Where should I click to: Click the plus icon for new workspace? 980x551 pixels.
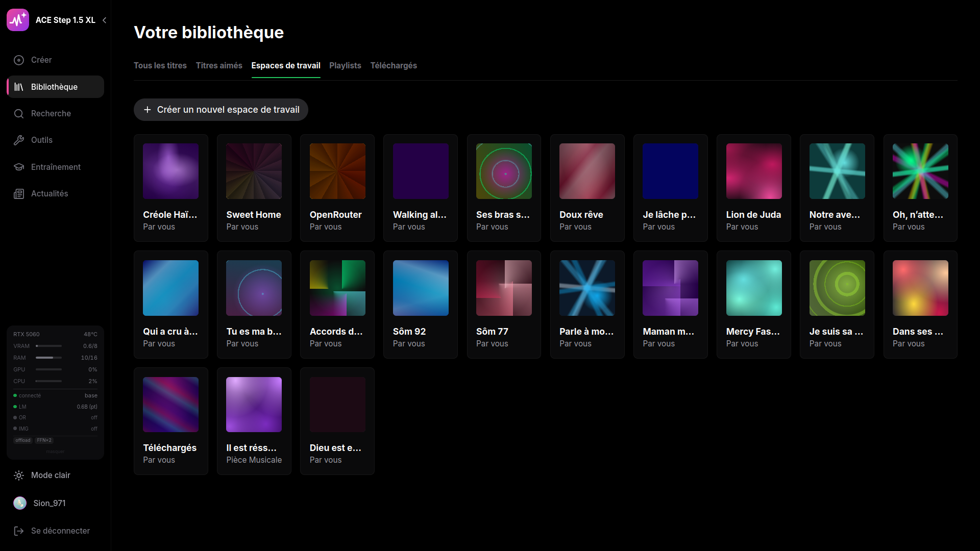[x=148, y=110]
